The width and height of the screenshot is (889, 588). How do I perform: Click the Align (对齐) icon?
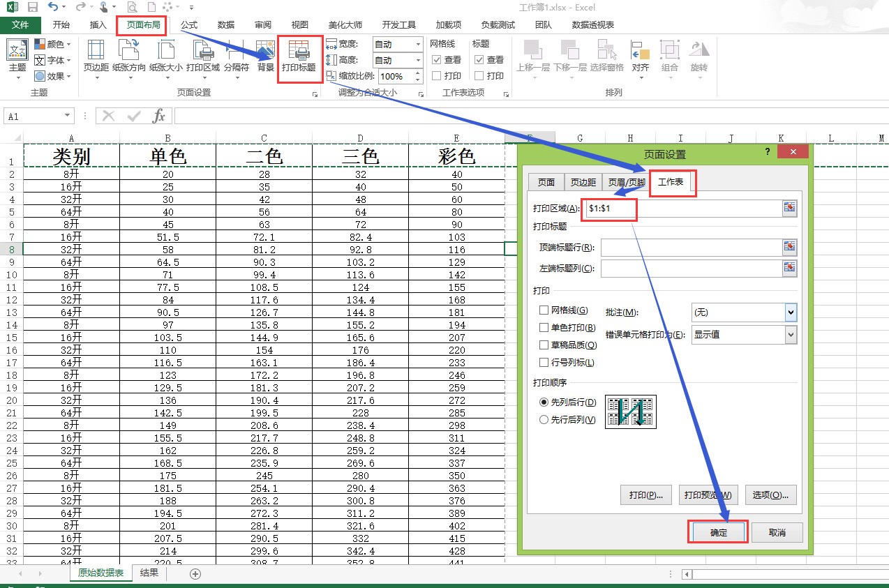640,52
